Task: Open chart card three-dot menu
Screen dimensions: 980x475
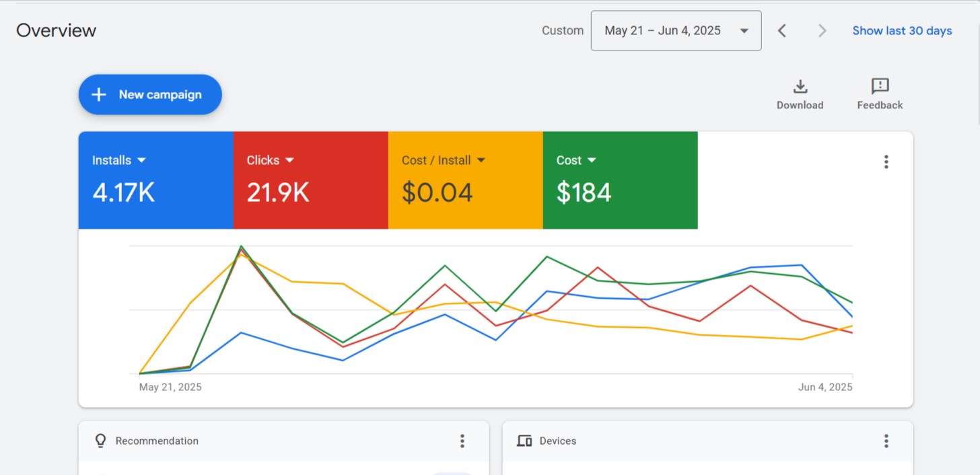Action: click(886, 161)
